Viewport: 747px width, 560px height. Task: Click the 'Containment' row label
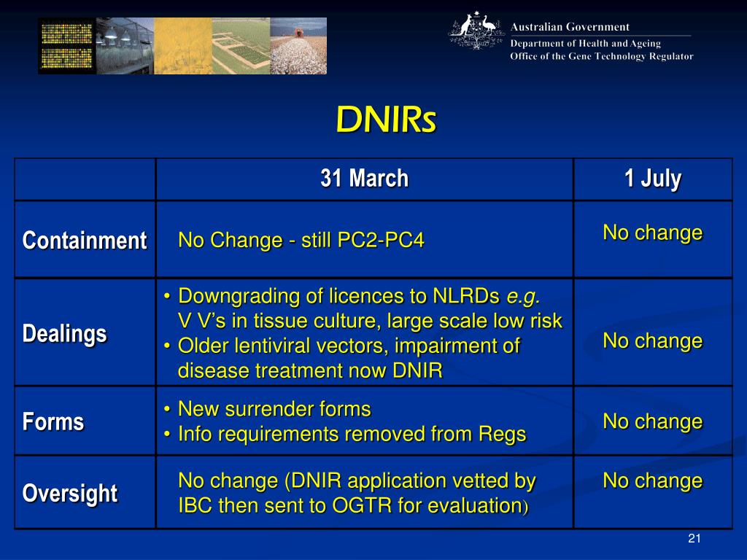point(85,240)
